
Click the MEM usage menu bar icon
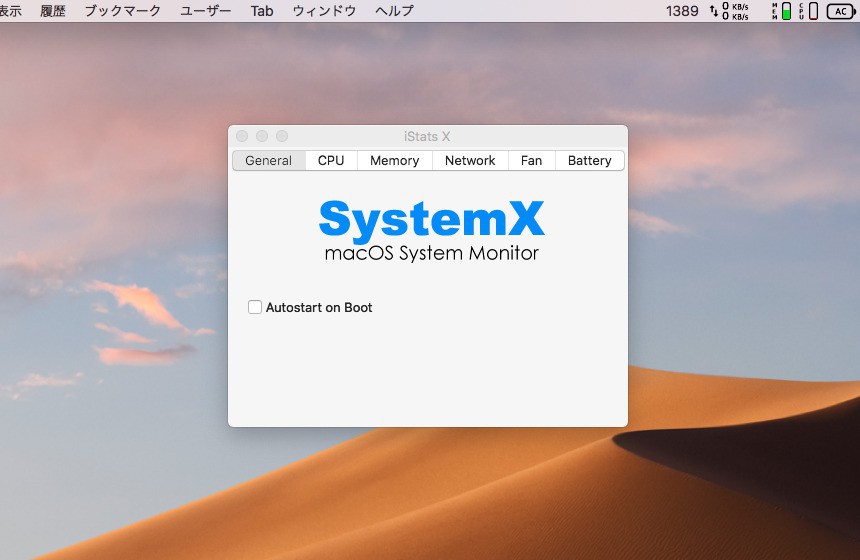click(x=782, y=11)
